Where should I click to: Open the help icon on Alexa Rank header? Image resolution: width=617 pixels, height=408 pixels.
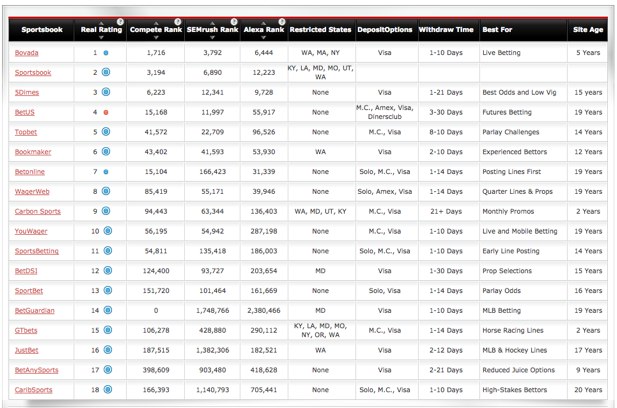(x=282, y=22)
